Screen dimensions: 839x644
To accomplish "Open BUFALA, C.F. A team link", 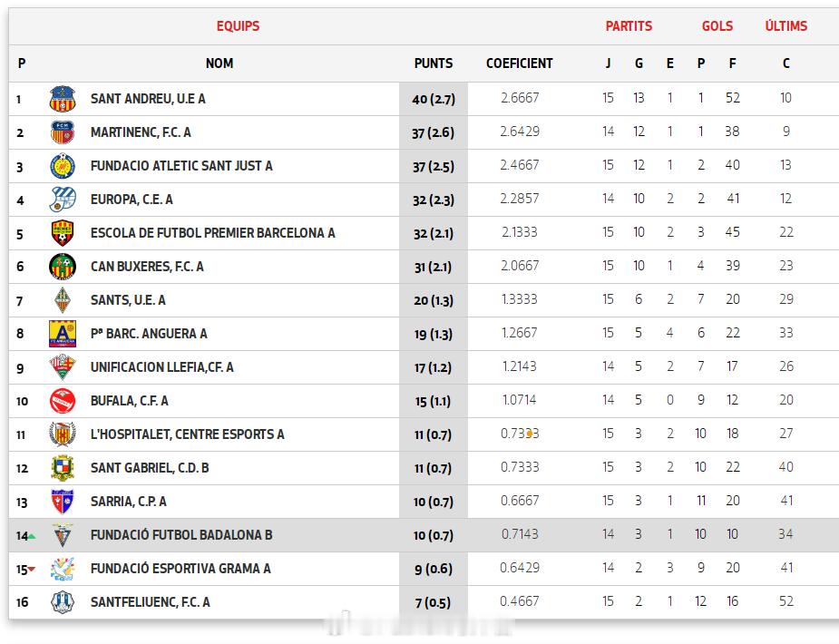I will pyautogui.click(x=130, y=401).
